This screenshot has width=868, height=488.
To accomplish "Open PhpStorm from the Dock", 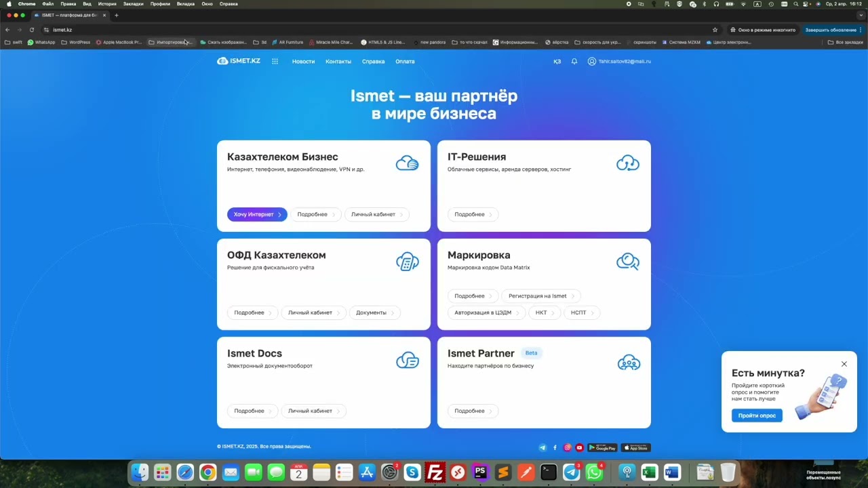I will [x=480, y=472].
